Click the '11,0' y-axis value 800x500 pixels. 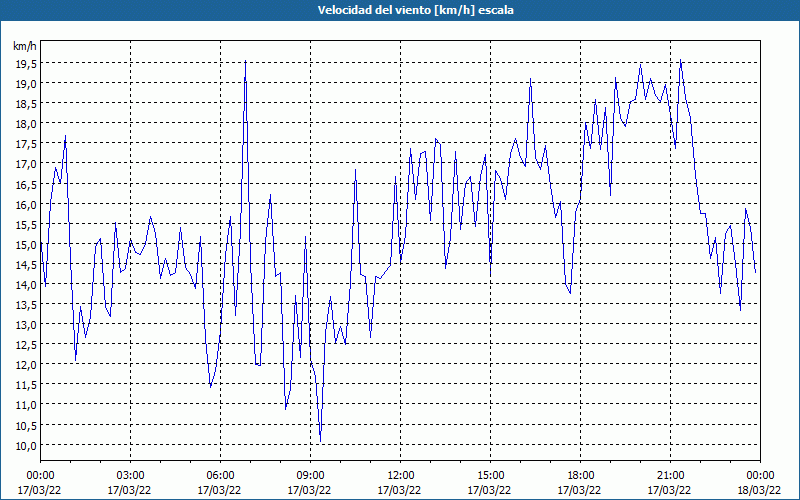tap(25, 406)
